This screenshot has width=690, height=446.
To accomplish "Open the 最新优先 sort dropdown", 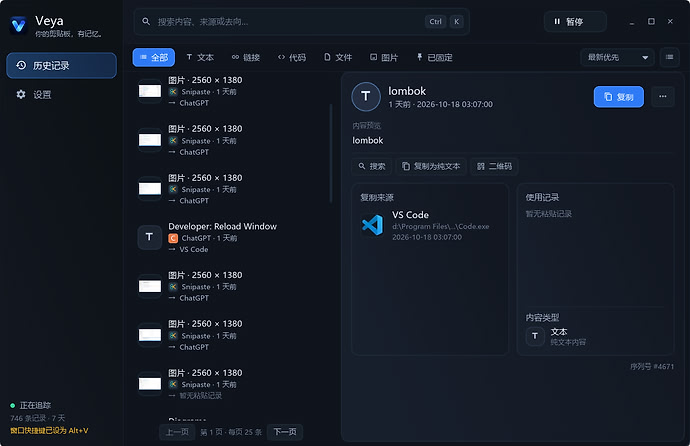I will [617, 57].
